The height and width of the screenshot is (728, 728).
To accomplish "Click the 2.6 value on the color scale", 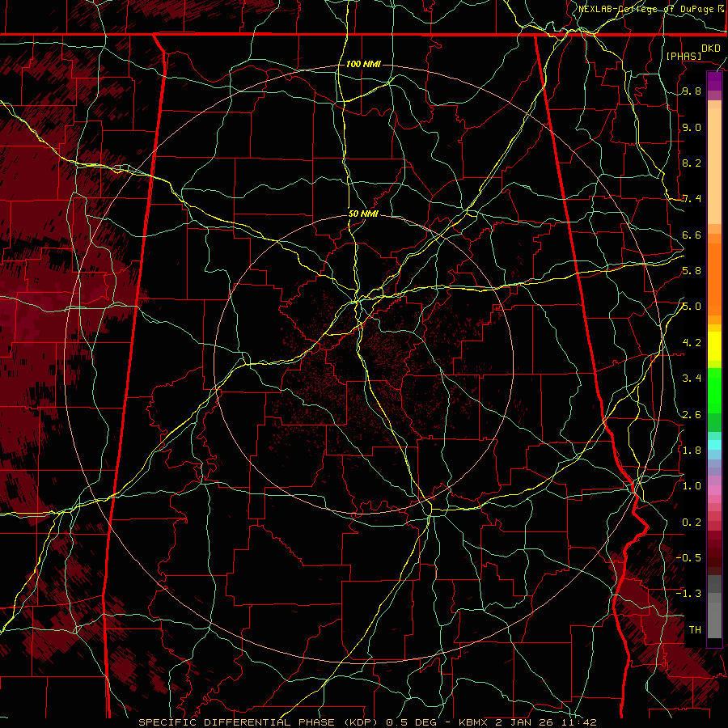I will (692, 414).
